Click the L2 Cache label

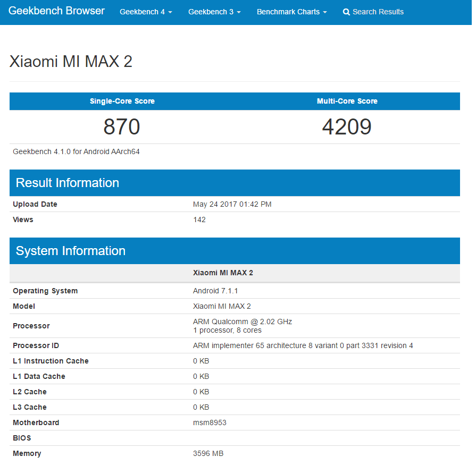point(30,392)
